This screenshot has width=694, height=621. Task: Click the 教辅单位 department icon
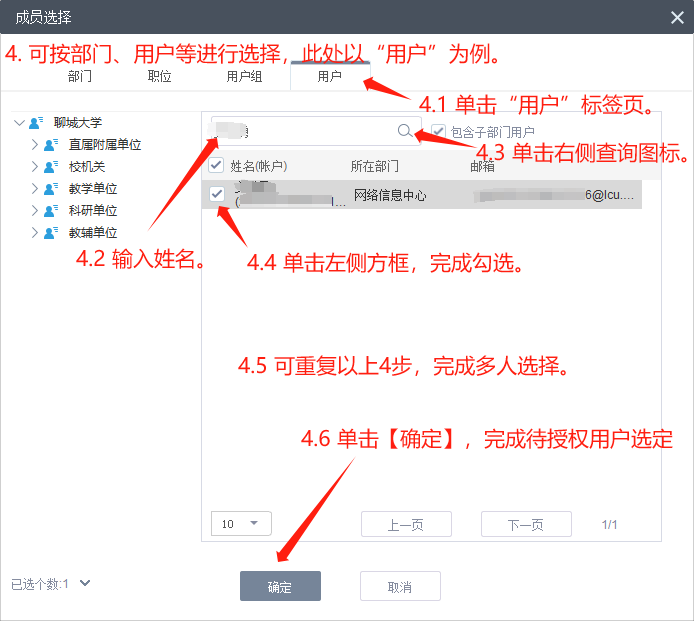(x=51, y=233)
